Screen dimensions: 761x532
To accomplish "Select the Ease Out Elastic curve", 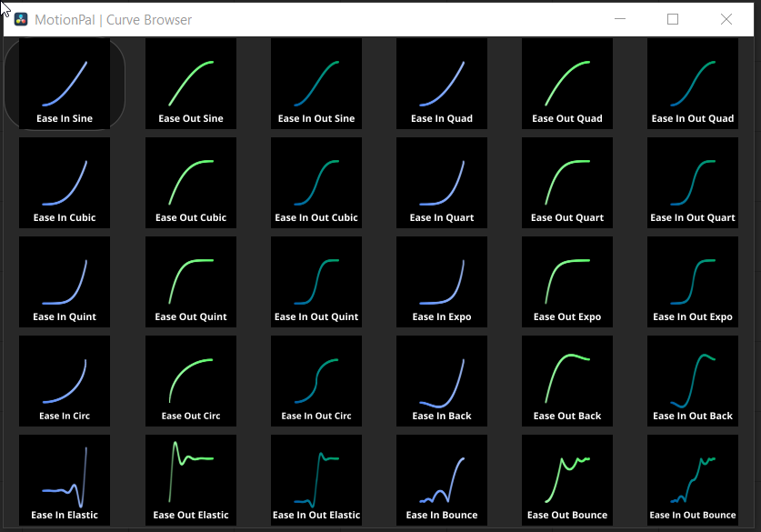I will tap(191, 480).
